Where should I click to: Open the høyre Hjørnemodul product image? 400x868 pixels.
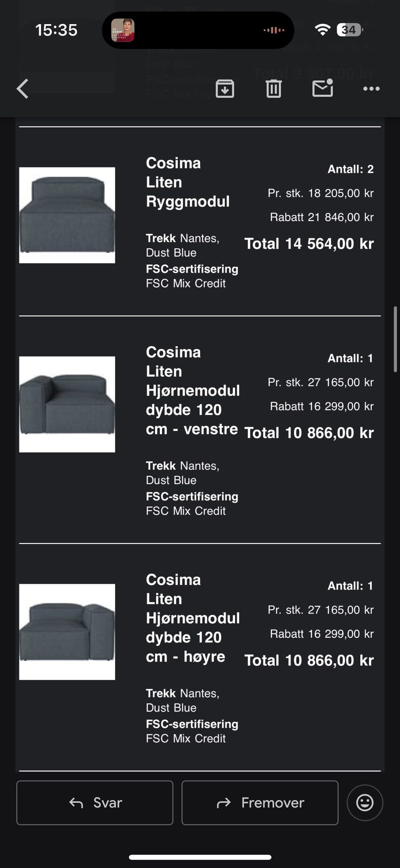pos(67,632)
